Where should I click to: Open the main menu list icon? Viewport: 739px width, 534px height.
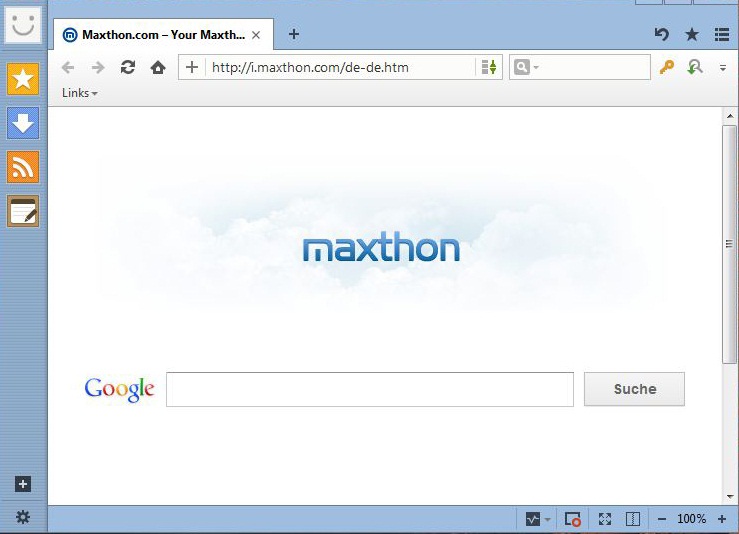click(x=722, y=34)
